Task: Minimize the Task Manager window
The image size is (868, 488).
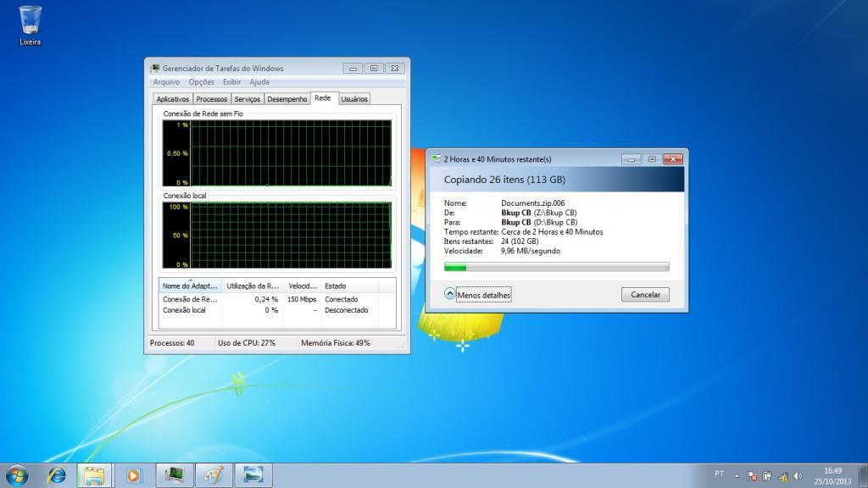Action: pos(353,69)
